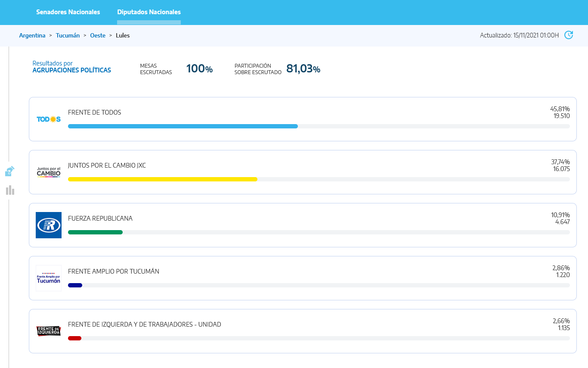Click the 2,66% vote percentage

[561, 321]
